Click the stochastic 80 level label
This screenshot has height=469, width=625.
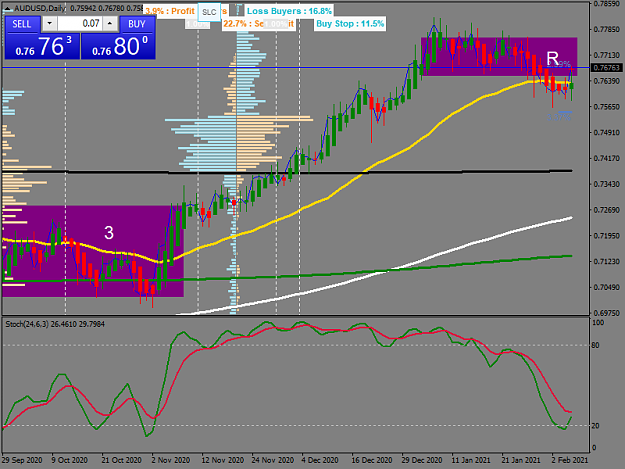(595, 345)
